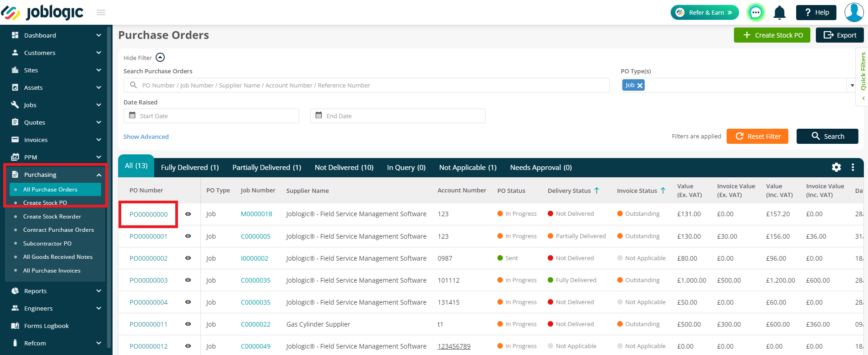Screen dimensions: 868x355
Task: Click the Reports pie chart icon
Action: tap(15, 291)
